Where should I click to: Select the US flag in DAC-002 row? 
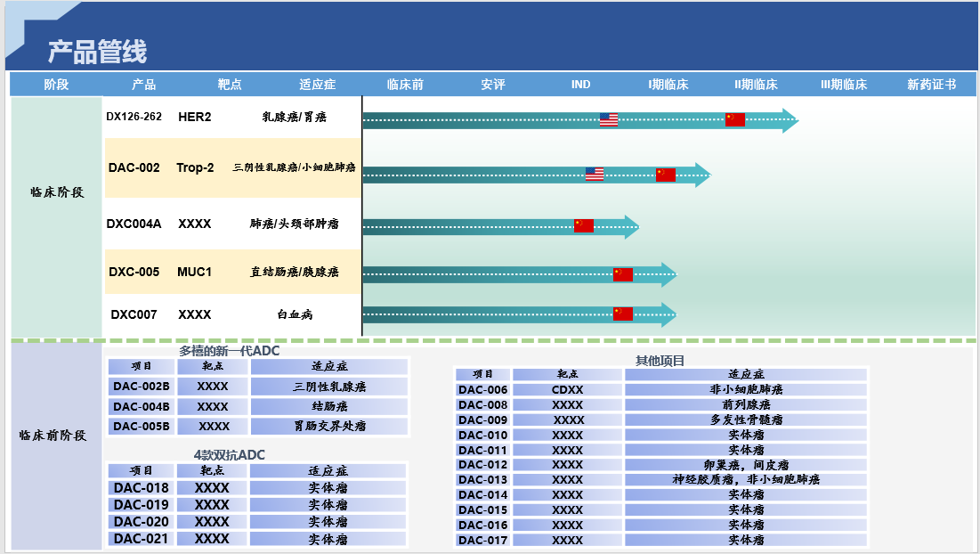click(x=594, y=174)
